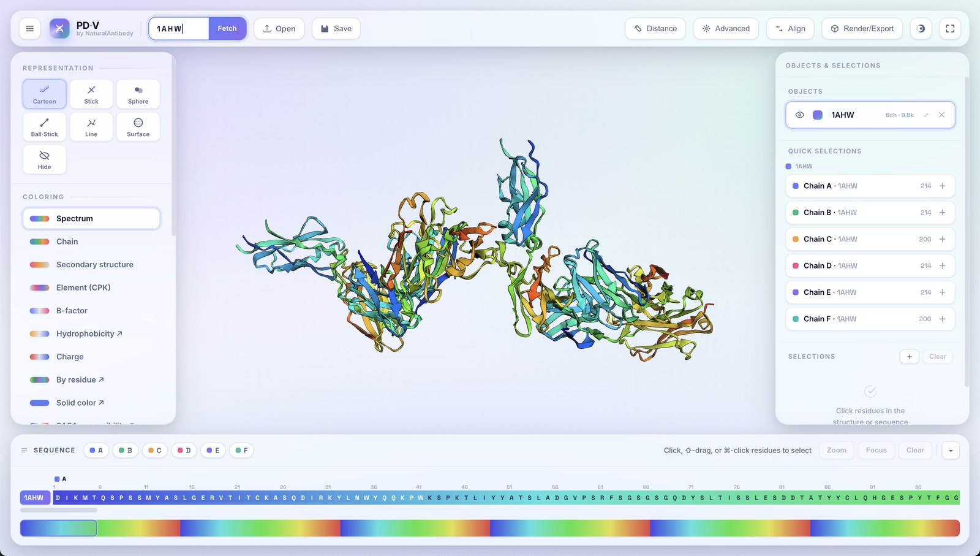Toggle visibility of object 1AHW
Screen dimensions: 980x556
click(799, 115)
